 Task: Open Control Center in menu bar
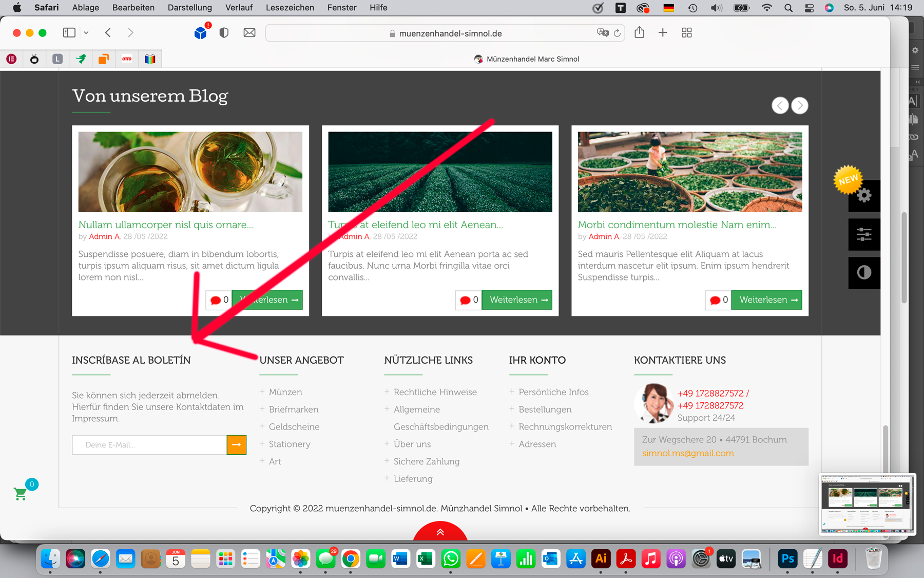tap(809, 8)
